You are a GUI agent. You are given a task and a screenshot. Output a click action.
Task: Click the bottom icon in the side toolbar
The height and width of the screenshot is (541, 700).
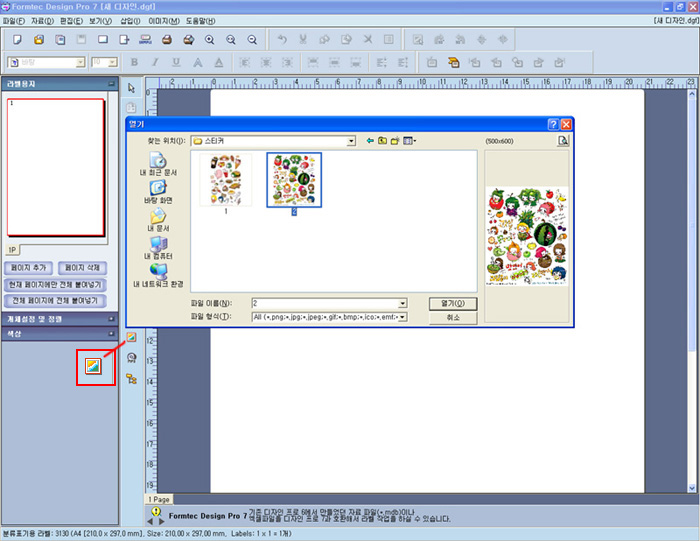(131, 379)
